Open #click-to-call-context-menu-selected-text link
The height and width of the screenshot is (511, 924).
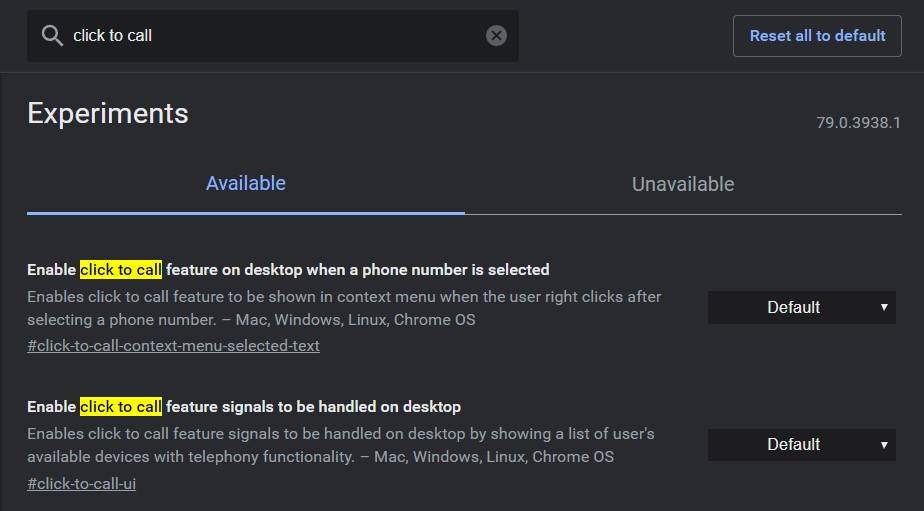pos(173,345)
